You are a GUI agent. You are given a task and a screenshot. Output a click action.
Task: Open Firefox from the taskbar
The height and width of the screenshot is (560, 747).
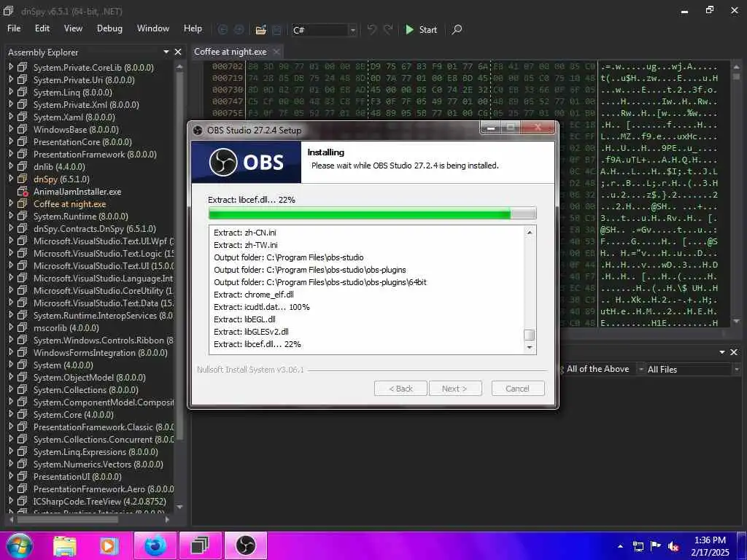pyautogui.click(x=155, y=545)
